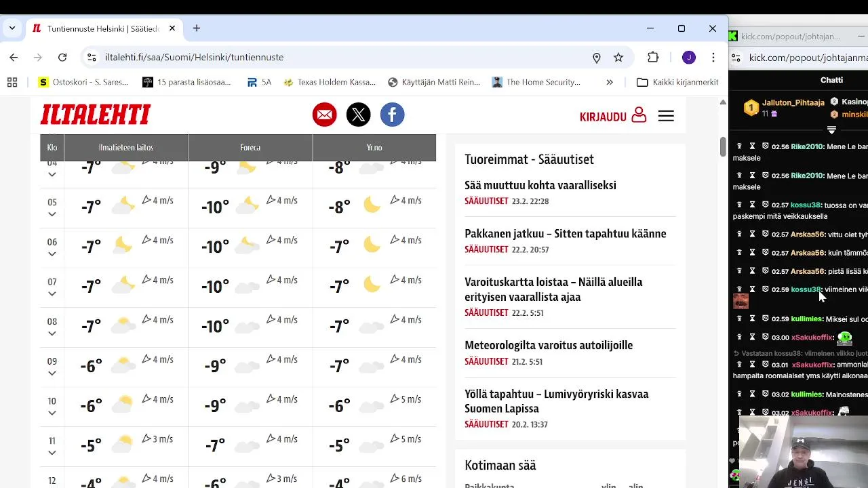Viewport: 868px width, 488px height.
Task: Open the apps grid in bookmarks bar
Action: pos(12,82)
